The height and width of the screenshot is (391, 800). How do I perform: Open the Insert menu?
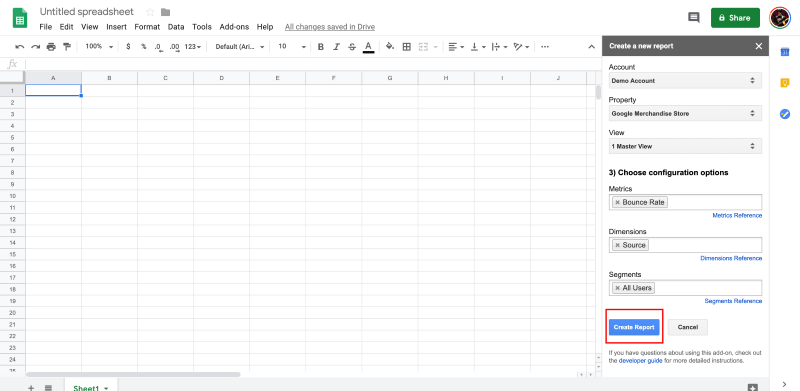point(116,27)
